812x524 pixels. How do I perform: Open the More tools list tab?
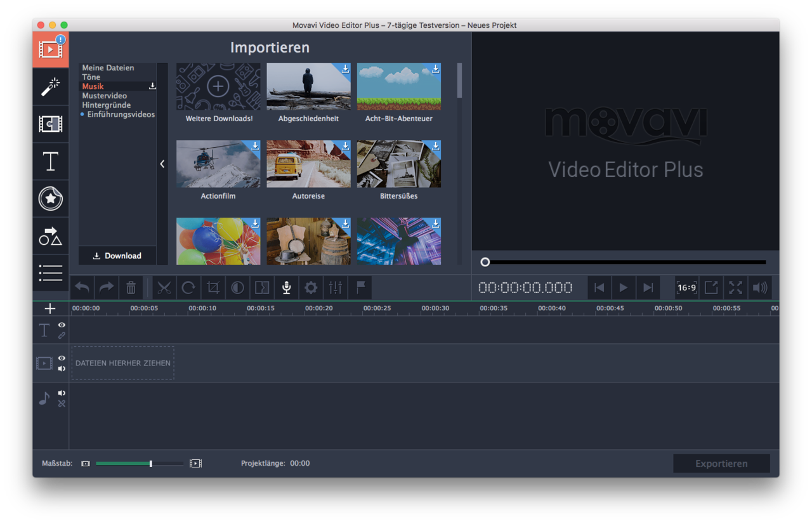[x=51, y=273]
